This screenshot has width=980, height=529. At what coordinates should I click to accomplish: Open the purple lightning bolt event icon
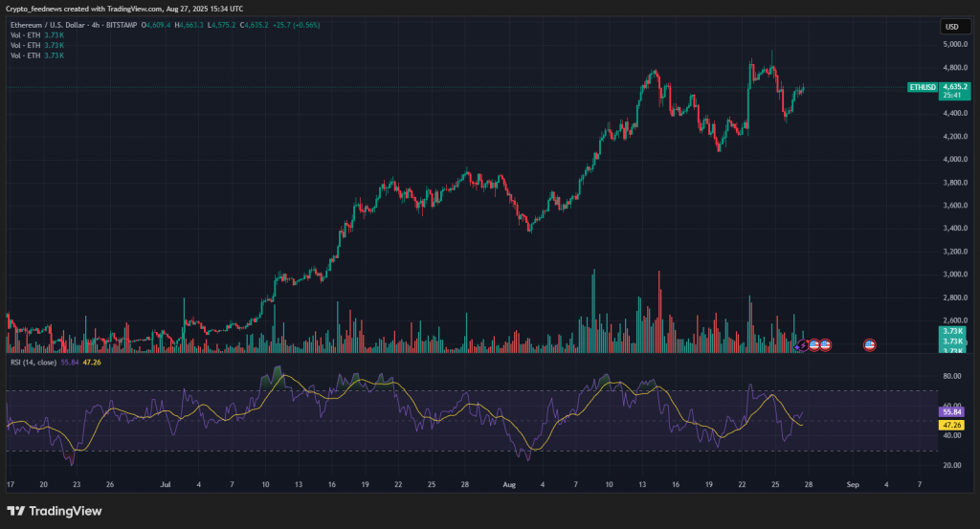803,344
